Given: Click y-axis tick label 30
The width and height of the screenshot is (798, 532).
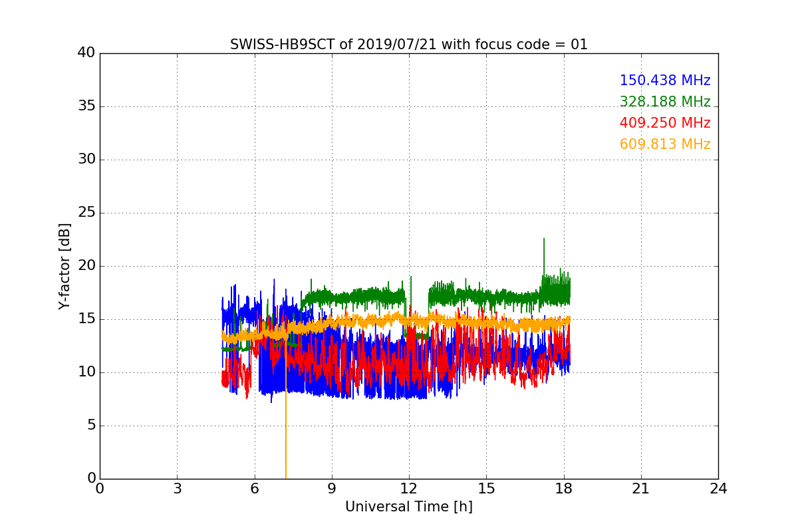Looking at the screenshot, I should pyautogui.click(x=86, y=160).
